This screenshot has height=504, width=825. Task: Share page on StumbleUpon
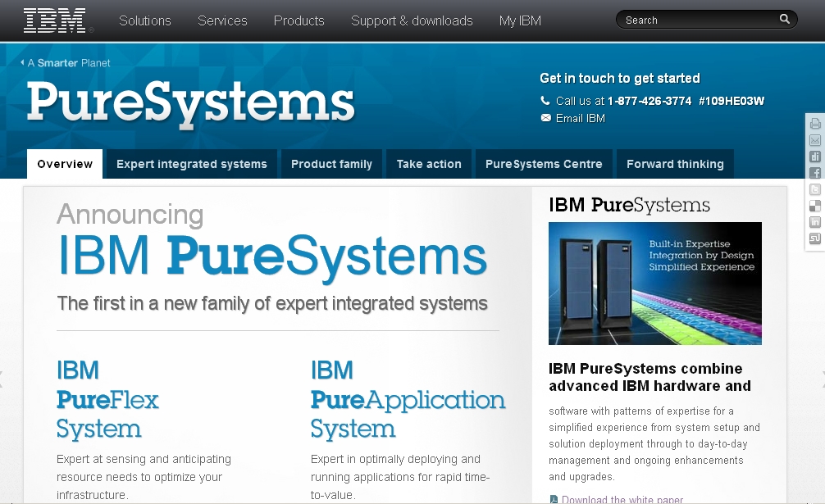tap(815, 238)
